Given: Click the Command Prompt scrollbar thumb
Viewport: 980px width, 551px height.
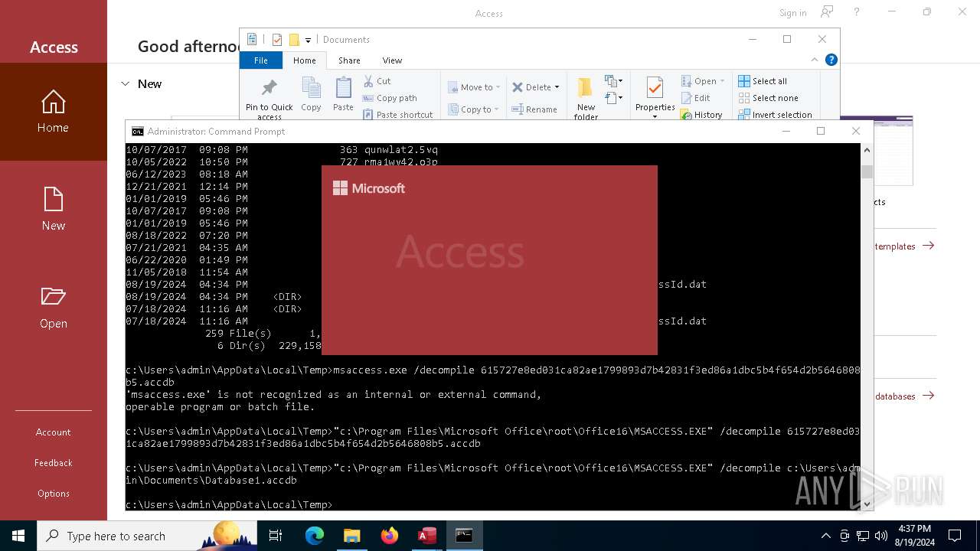Looking at the screenshot, I should (x=867, y=171).
